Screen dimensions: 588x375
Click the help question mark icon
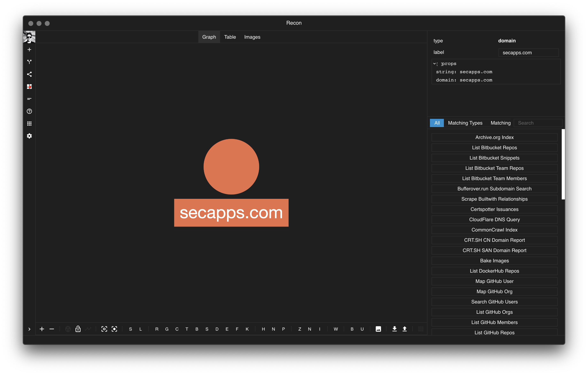(x=29, y=111)
